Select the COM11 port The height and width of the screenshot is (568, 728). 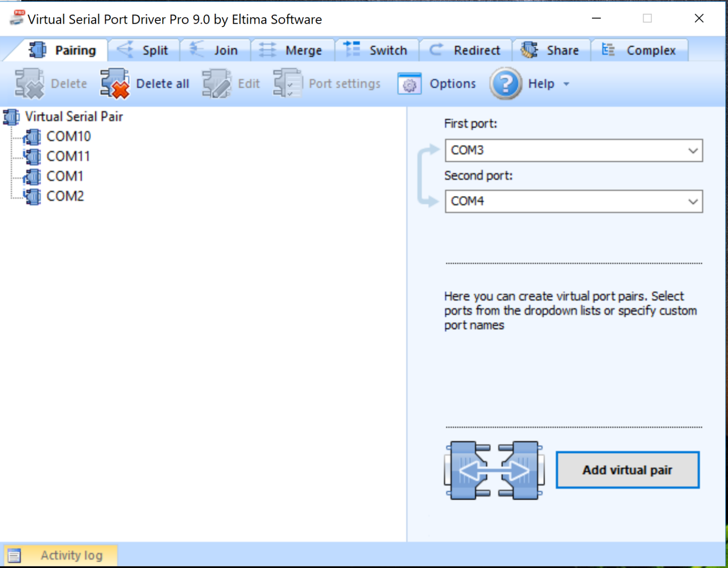point(68,156)
